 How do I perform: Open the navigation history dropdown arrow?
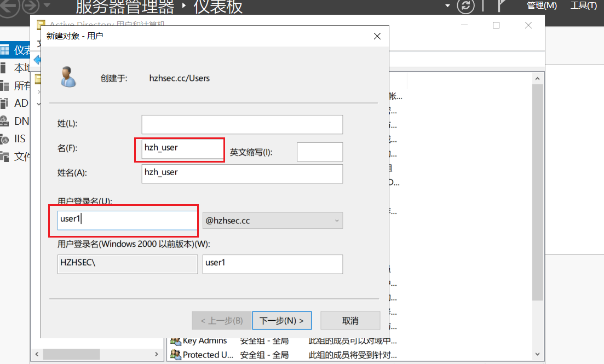click(47, 6)
